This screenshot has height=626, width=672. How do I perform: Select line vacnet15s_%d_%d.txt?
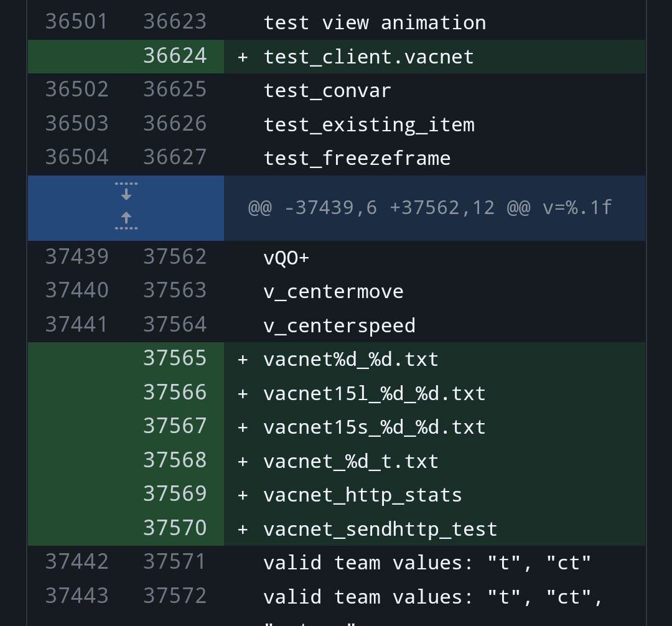point(374,427)
